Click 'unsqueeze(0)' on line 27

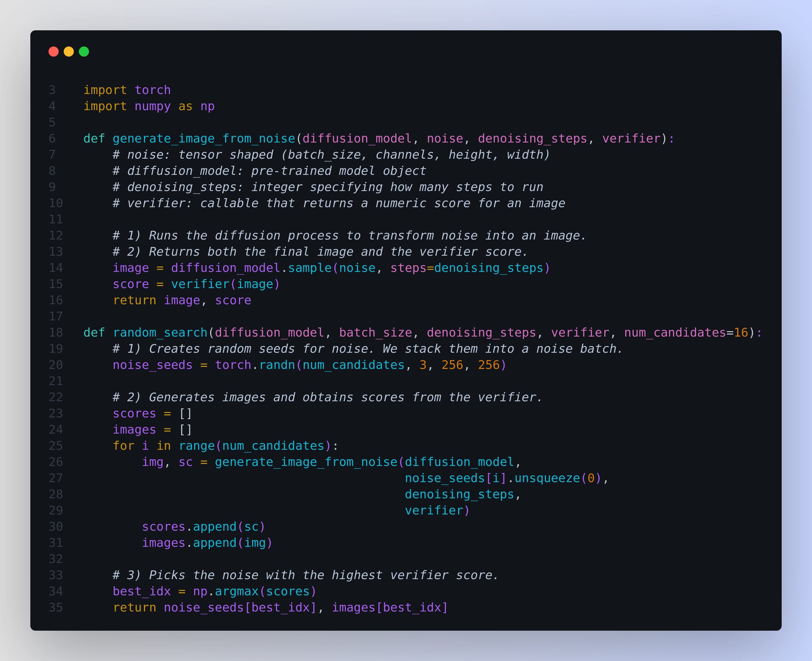click(x=558, y=478)
